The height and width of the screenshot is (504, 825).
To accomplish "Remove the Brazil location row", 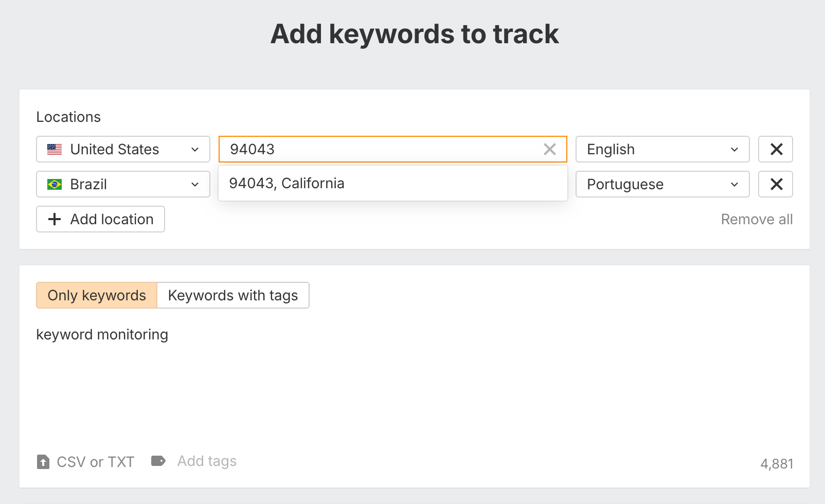I will (775, 184).
